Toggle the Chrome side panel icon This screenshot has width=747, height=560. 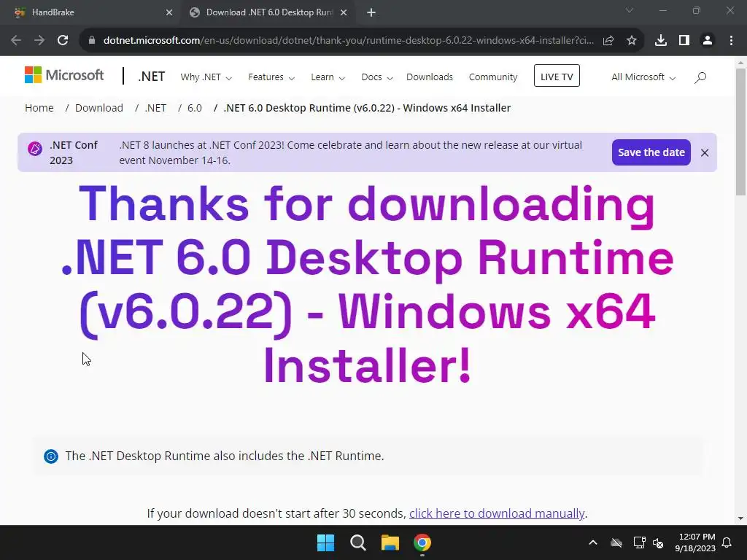tap(684, 41)
